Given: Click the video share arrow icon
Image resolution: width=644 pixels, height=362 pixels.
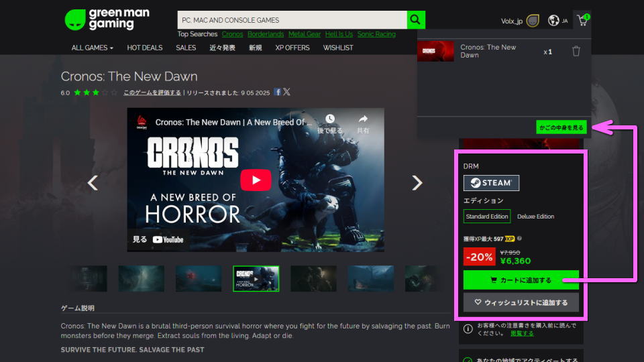Looking at the screenshot, I should click(x=363, y=119).
